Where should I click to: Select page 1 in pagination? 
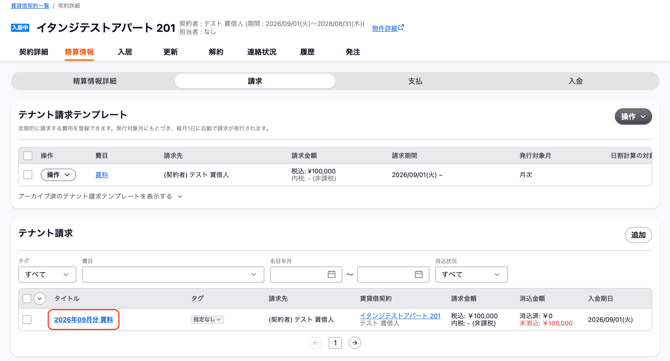335,343
